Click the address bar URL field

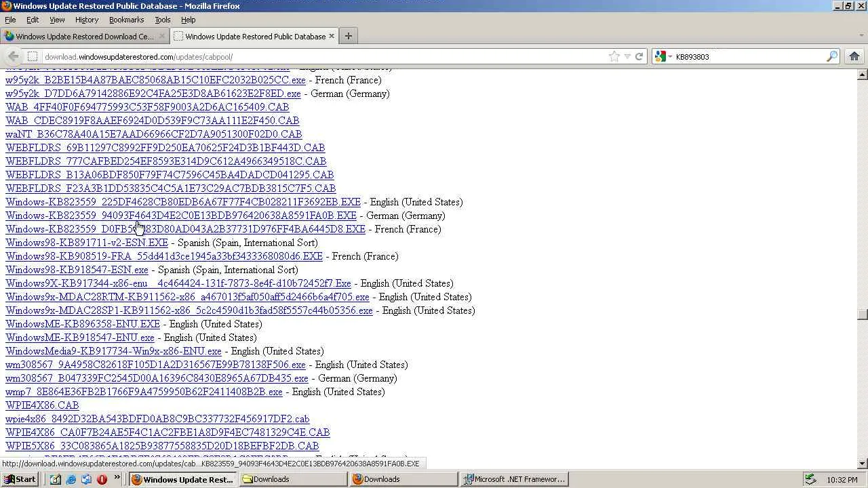(x=324, y=57)
